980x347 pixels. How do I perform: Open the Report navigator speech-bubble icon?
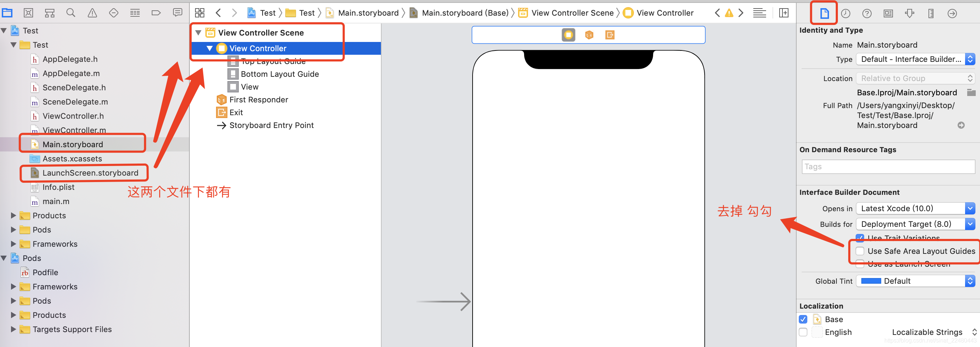pyautogui.click(x=177, y=12)
